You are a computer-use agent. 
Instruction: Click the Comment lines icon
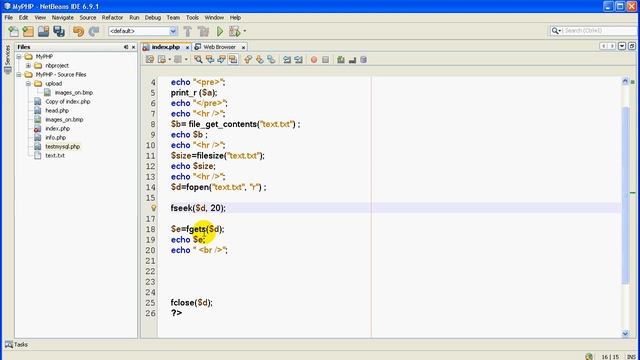coord(341,60)
